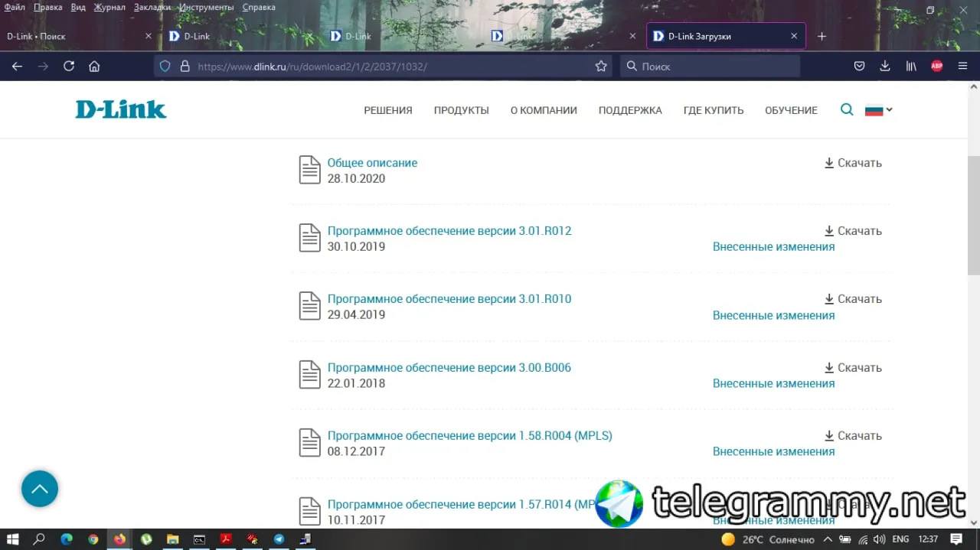Open Программное обеспечение версии 1.58.R004 (MPLS) link
Image resolution: width=980 pixels, height=550 pixels.
(x=470, y=436)
